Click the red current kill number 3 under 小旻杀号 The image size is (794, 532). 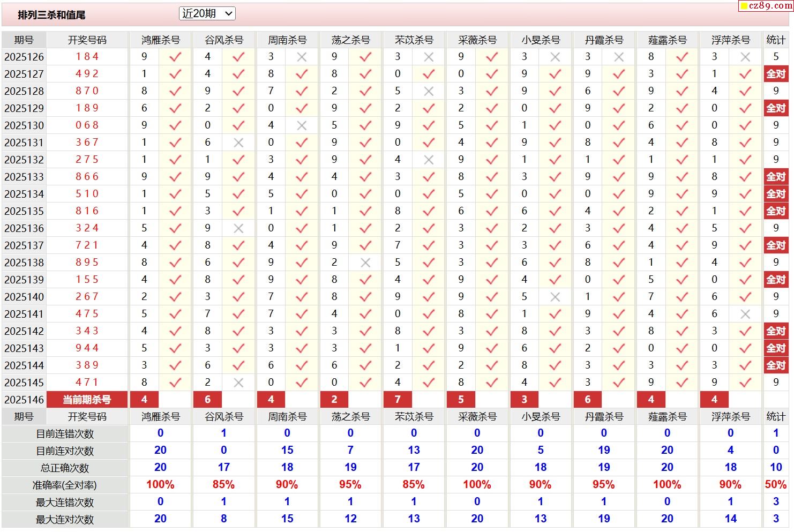tap(524, 400)
